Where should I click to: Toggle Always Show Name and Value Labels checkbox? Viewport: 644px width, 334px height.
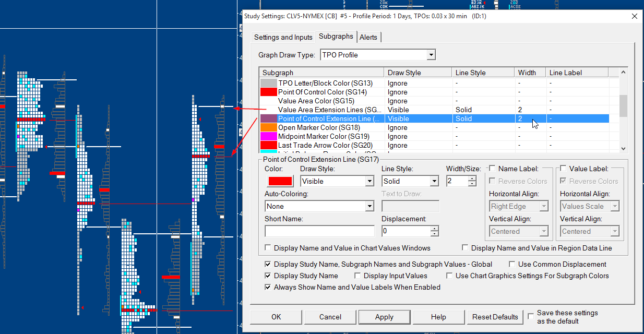tap(268, 287)
